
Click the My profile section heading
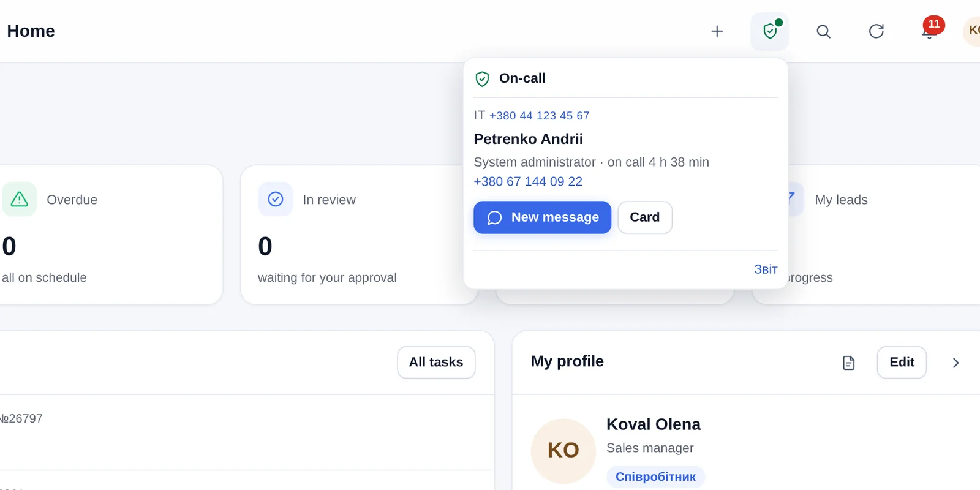[x=567, y=361]
